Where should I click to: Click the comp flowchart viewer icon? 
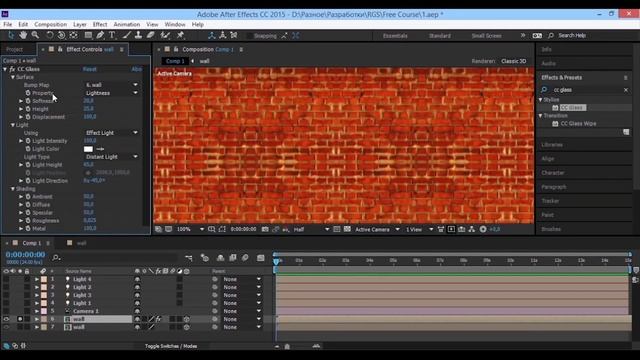tap(472, 229)
